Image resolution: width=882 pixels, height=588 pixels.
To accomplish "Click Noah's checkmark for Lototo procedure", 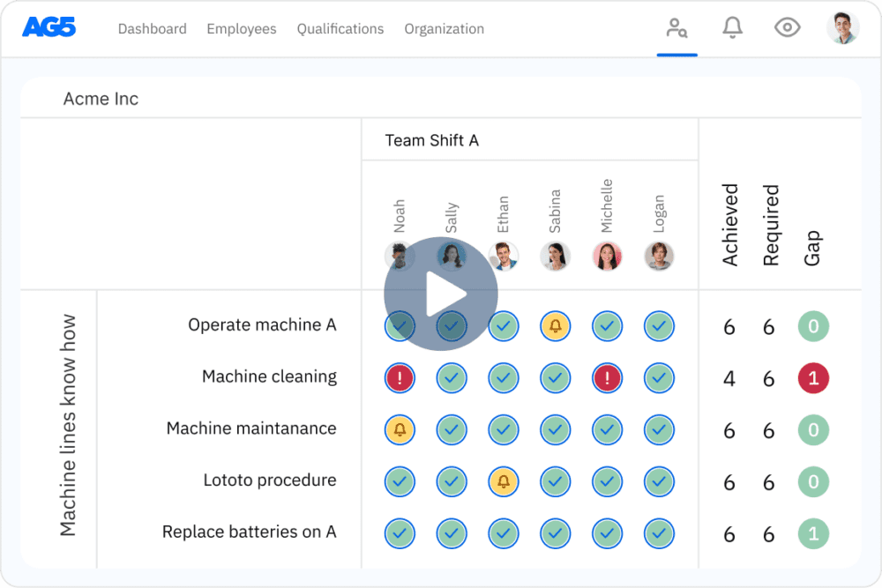I will coord(400,481).
